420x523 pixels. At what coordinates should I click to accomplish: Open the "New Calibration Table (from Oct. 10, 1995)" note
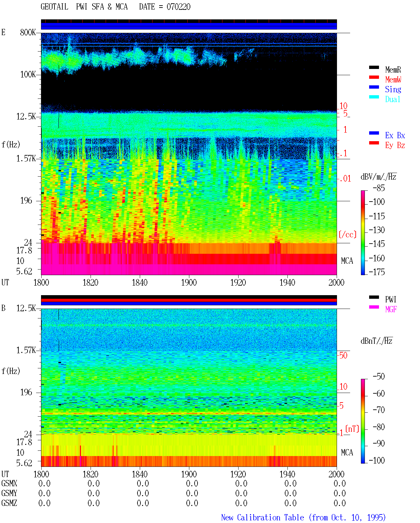304,518
